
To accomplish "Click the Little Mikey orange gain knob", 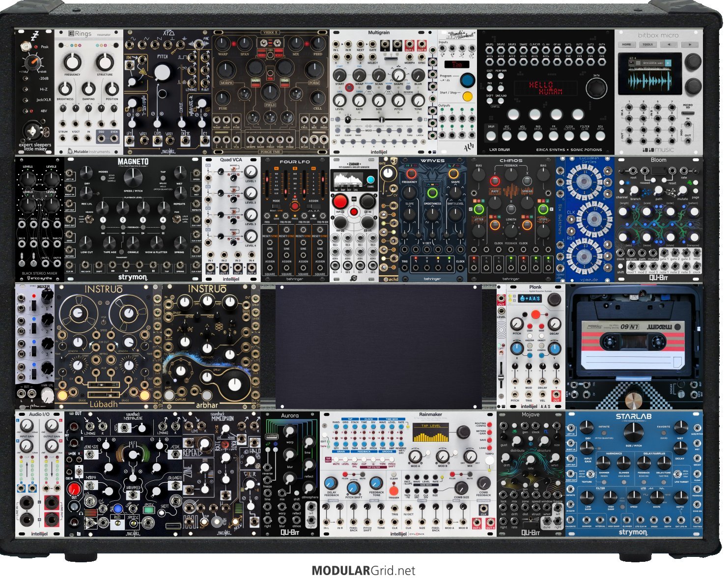I will click(x=33, y=62).
